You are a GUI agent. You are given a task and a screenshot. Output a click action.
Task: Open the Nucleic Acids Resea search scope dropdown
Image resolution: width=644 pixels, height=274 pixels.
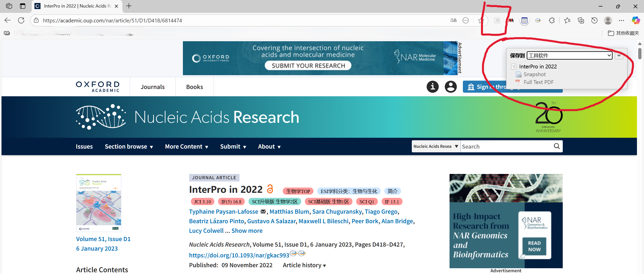pyautogui.click(x=436, y=146)
